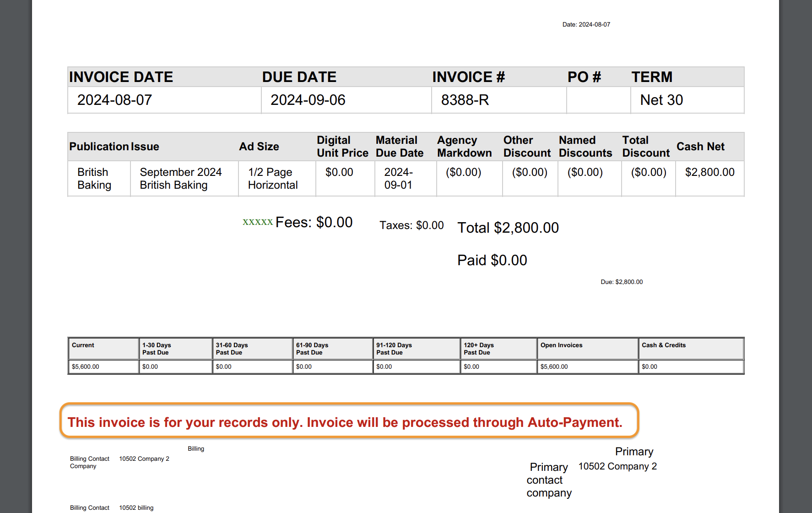Image resolution: width=812 pixels, height=513 pixels.
Task: Select the PO # column header
Action: coord(584,76)
